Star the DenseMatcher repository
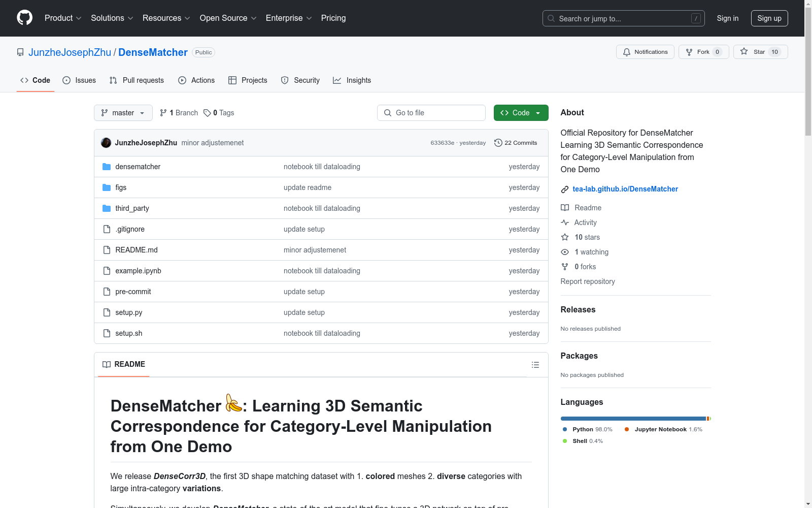Image resolution: width=812 pixels, height=508 pixels. click(760, 52)
